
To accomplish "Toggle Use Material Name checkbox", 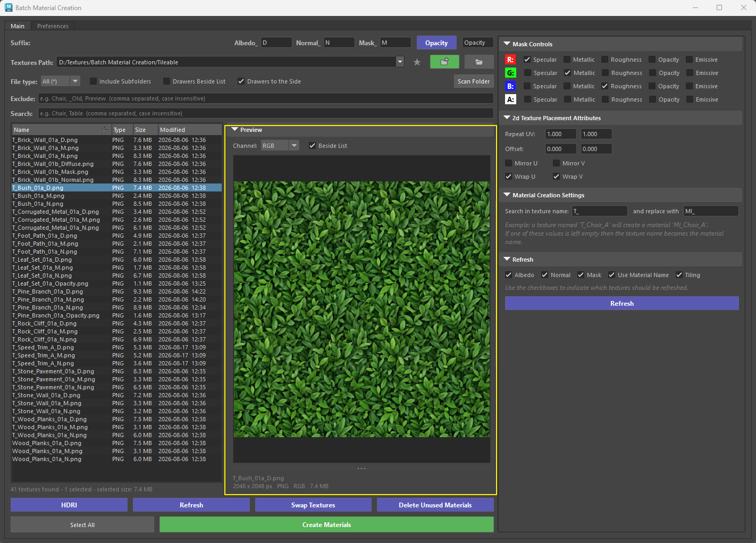I will tap(611, 275).
